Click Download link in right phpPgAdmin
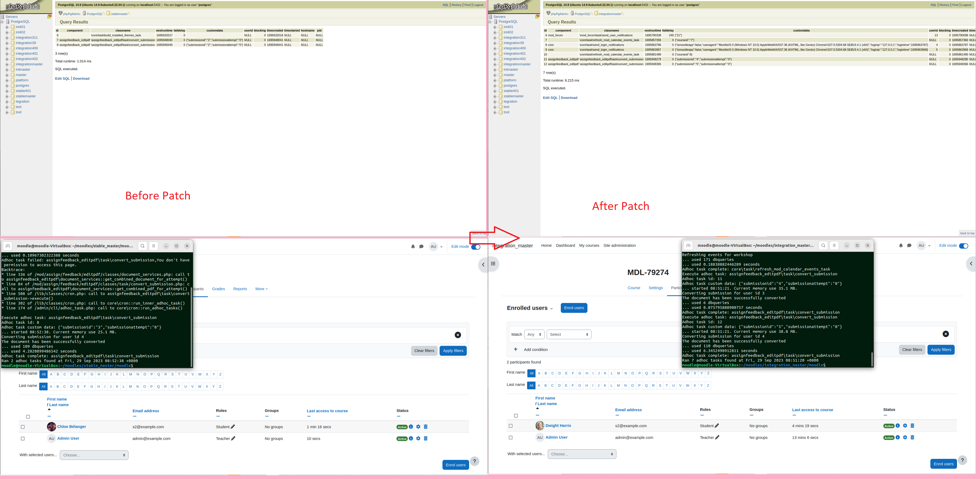The image size is (980, 479). tap(569, 98)
